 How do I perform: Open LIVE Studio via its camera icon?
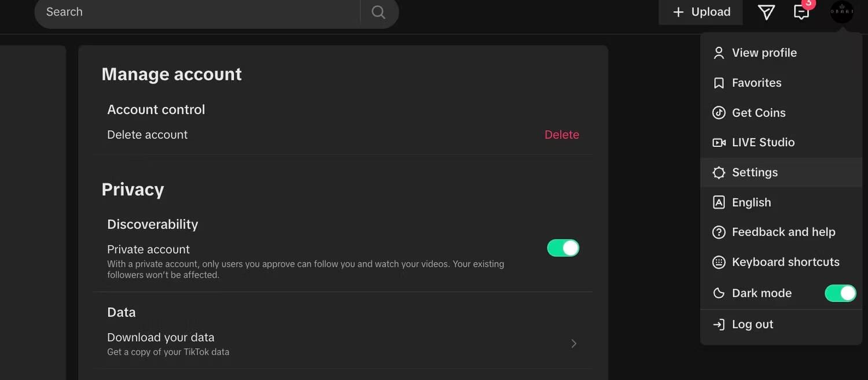click(x=718, y=141)
